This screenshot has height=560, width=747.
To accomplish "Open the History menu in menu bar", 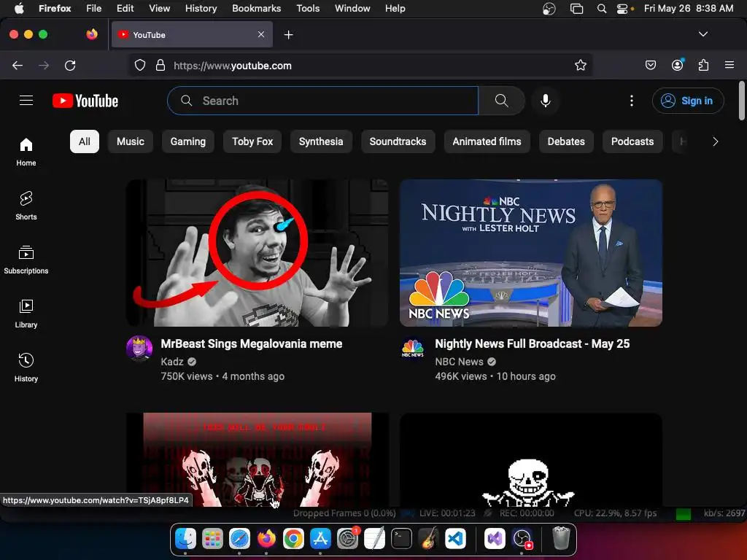I will pos(201,8).
